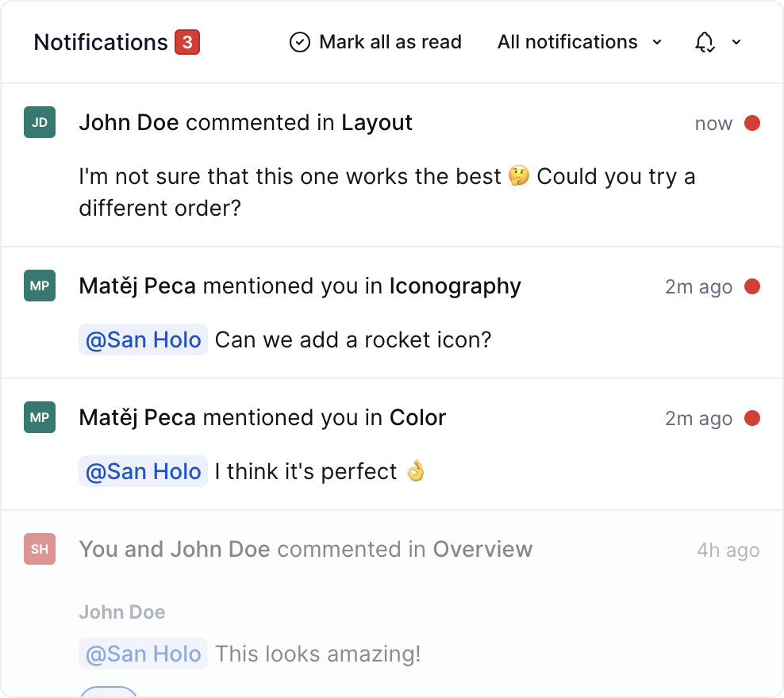Click the check-circle icon for mark all read

click(x=300, y=42)
